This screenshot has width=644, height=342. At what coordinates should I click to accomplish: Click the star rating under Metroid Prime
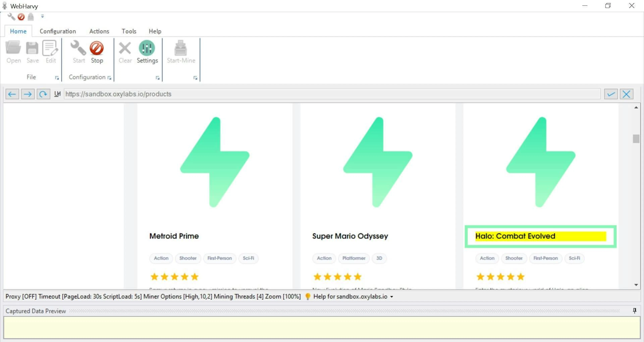click(x=174, y=277)
